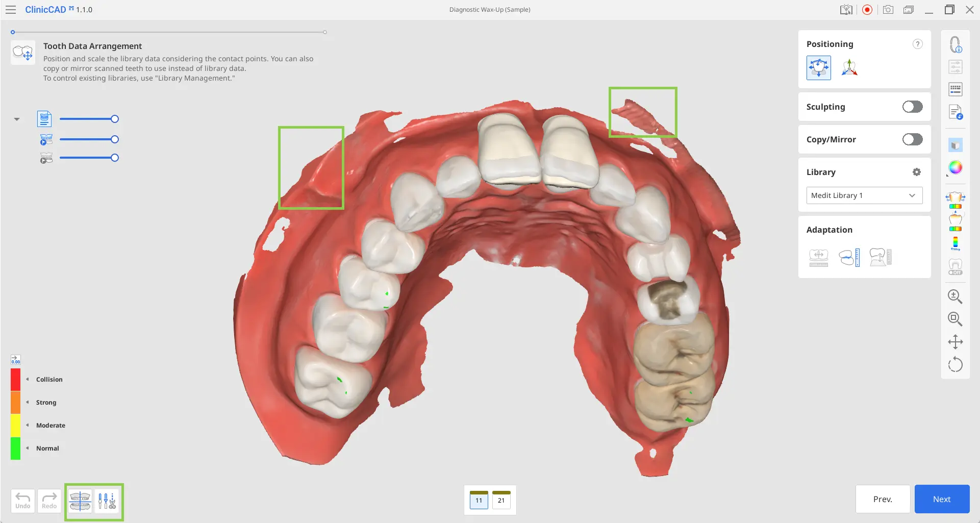The height and width of the screenshot is (523, 980).
Task: Click the workflow progress end marker
Action: click(325, 32)
